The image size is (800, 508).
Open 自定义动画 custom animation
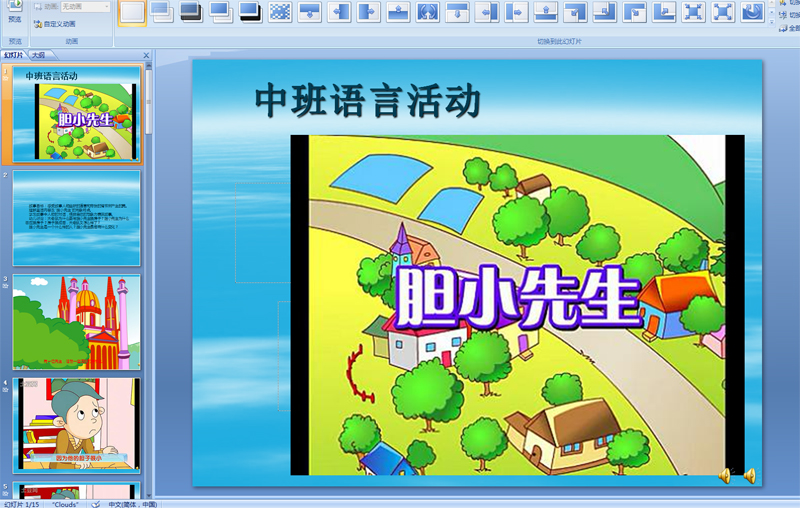point(55,24)
